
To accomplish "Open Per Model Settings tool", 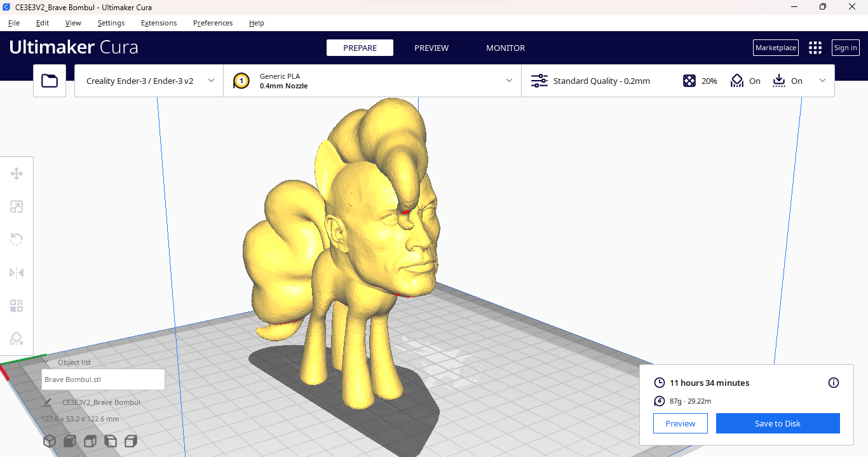I will coord(17,306).
